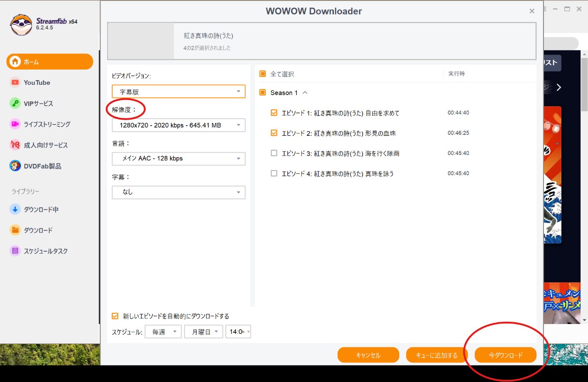Open 成人向けサービス in the sidebar
Viewport: 588px width, 382px height.
[x=46, y=145]
